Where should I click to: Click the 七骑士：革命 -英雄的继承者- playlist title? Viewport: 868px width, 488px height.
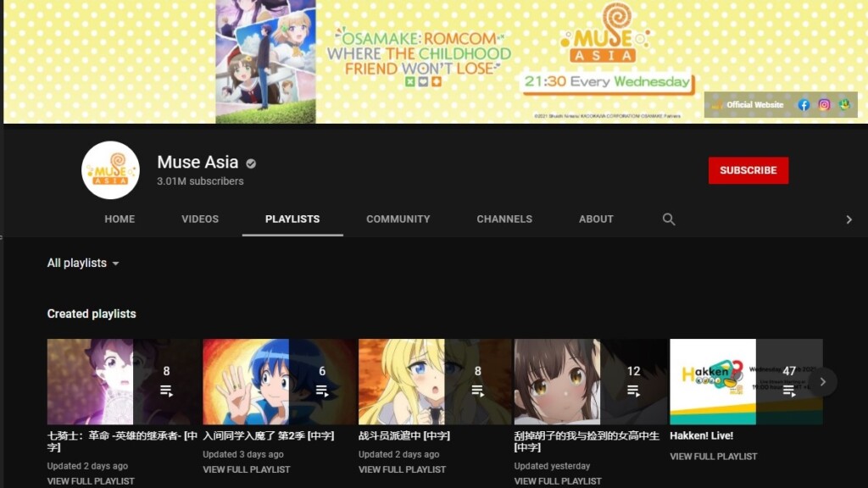122,441
